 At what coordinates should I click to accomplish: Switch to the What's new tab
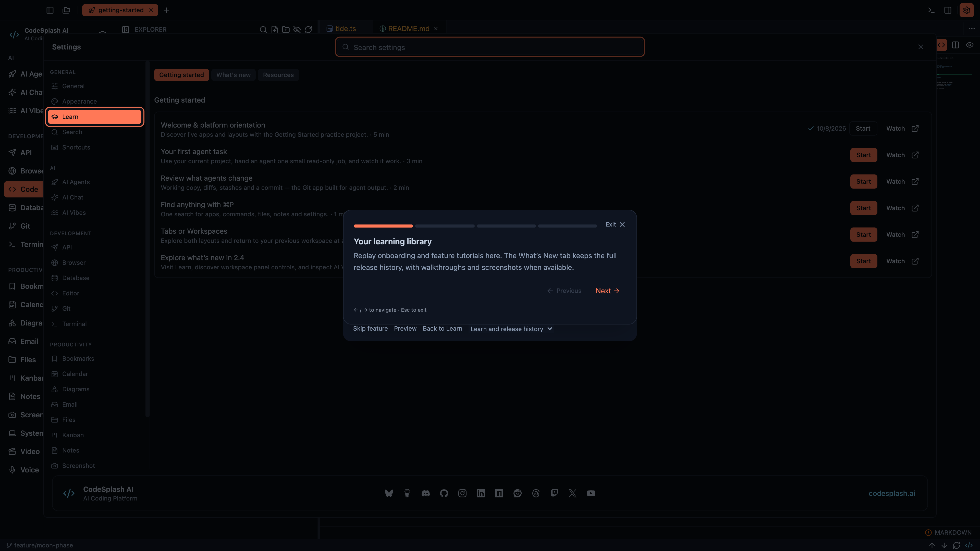(233, 75)
